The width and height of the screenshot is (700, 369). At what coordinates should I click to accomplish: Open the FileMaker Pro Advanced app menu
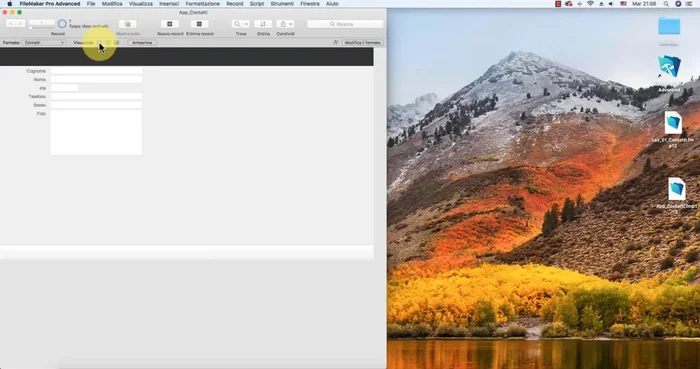pos(50,4)
